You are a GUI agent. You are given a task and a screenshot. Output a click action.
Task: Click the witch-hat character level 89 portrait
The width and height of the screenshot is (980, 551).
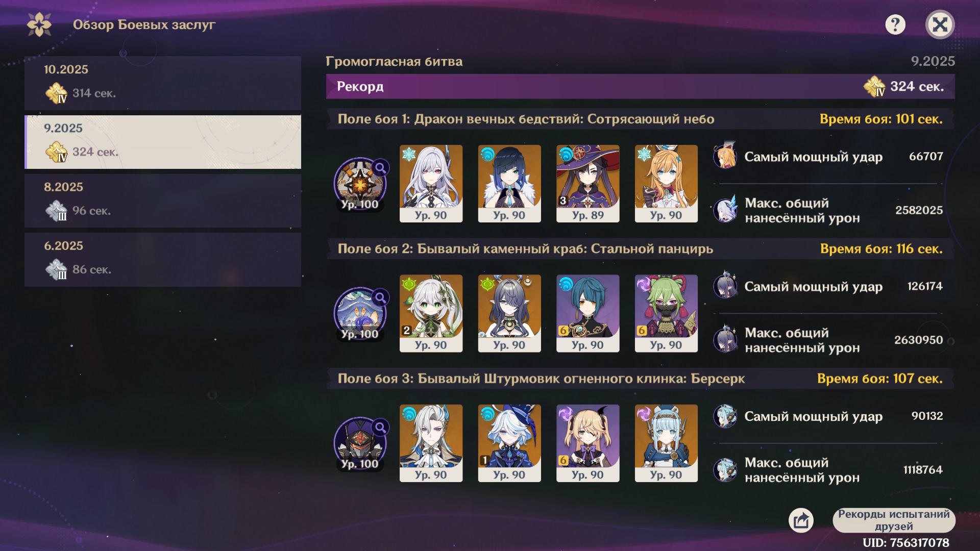pos(587,184)
